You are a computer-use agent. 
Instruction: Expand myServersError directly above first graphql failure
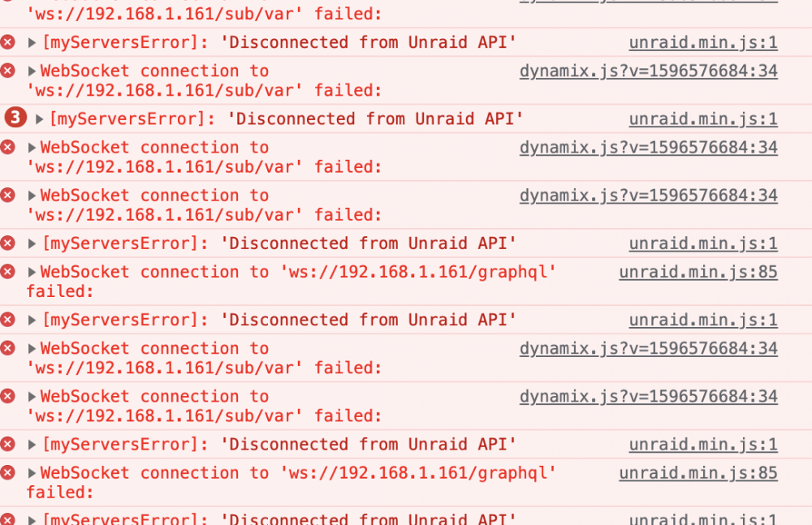(32, 243)
